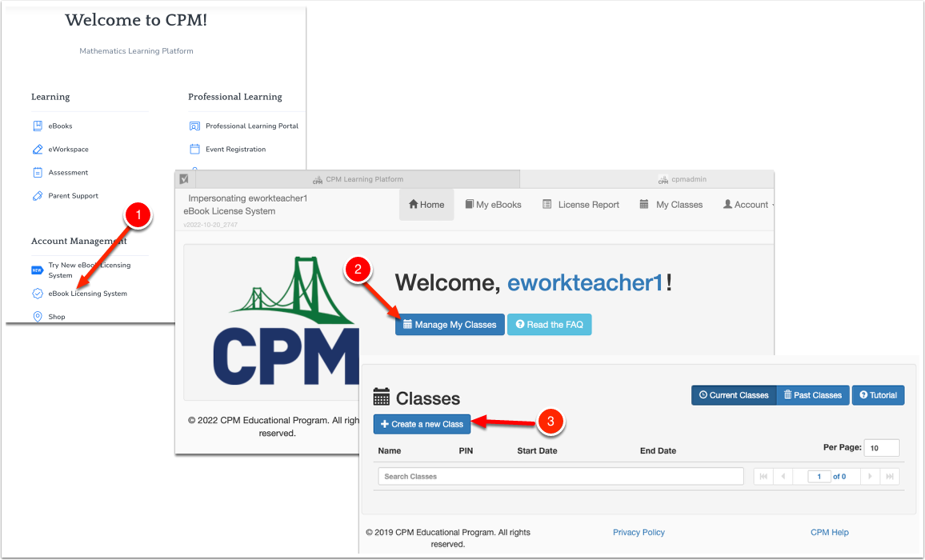Open the Account dropdown menu
This screenshot has width=925, height=560.
747,204
